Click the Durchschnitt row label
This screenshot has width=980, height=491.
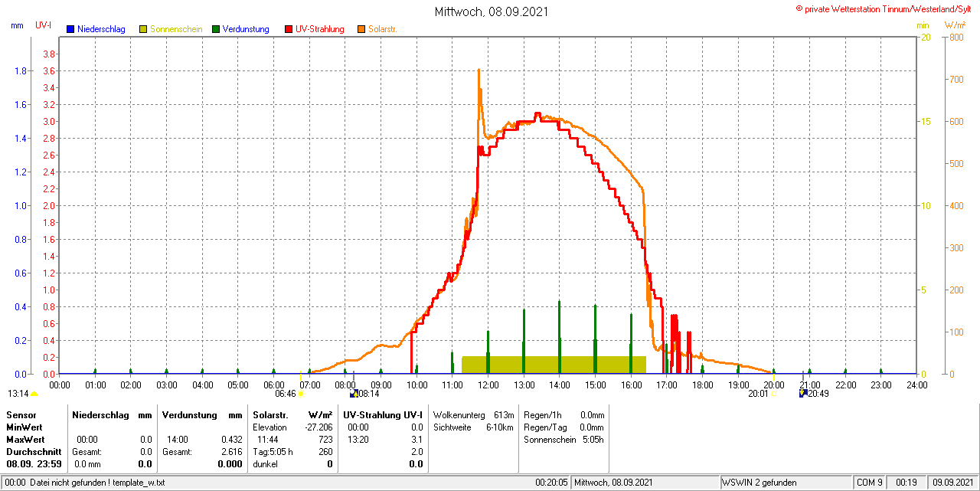(34, 452)
